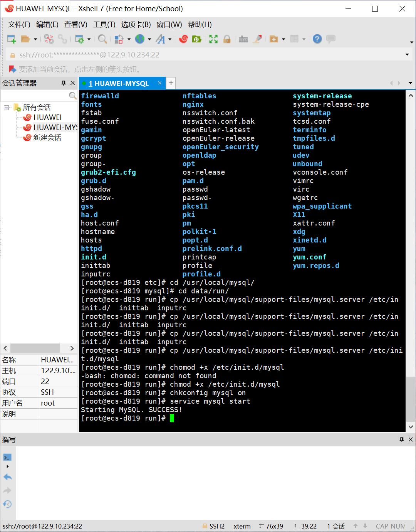Toggle full screen with green arrows icon

pyautogui.click(x=213, y=39)
